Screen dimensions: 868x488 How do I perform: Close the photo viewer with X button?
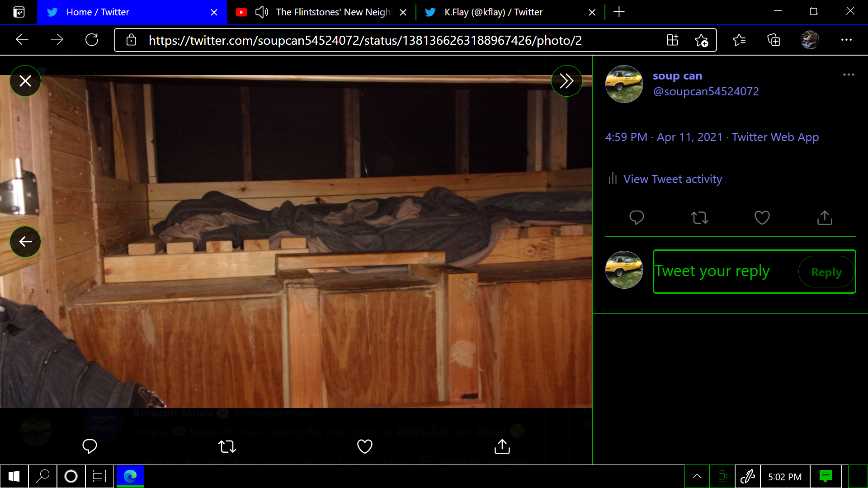coord(25,81)
